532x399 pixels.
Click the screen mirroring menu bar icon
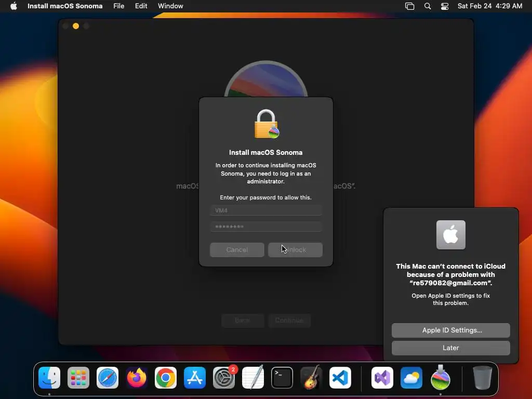(409, 6)
